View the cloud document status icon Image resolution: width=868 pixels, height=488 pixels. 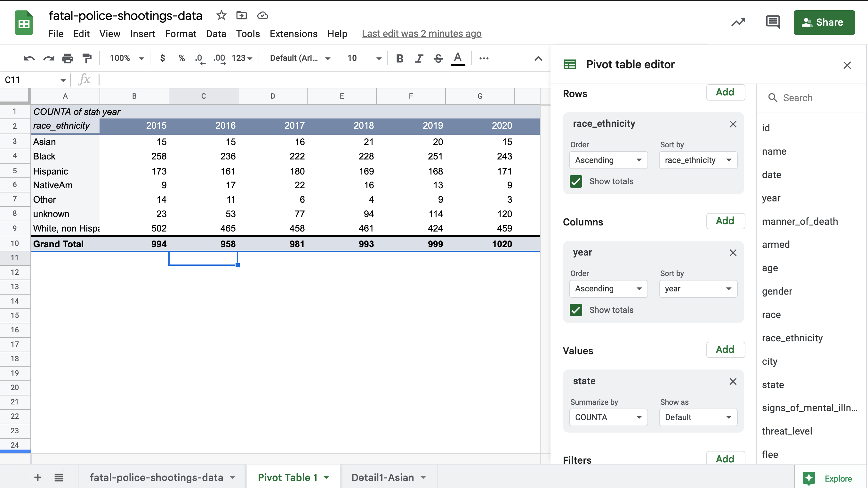(262, 15)
